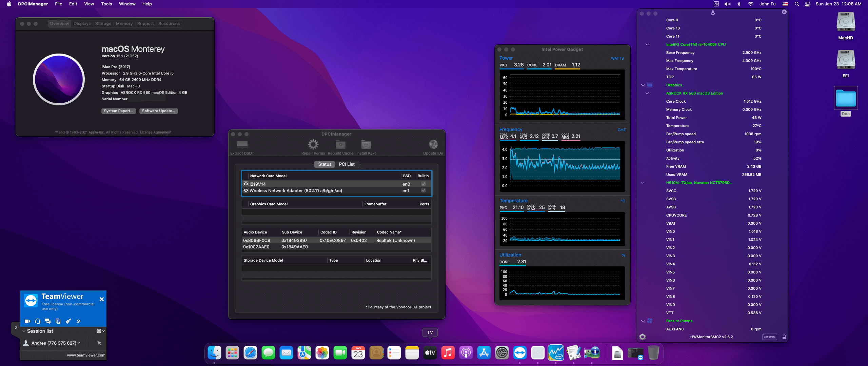Close the TeamViewer panel with the X
The height and width of the screenshot is (366, 868).
(102, 299)
